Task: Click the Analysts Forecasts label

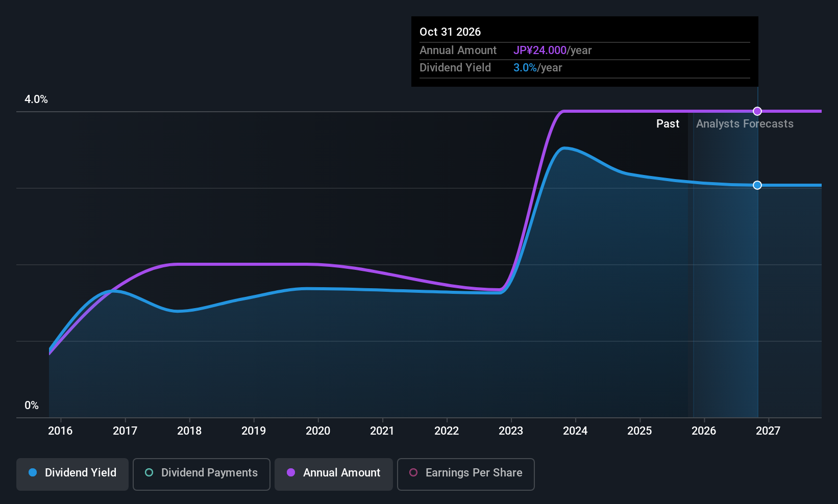Action: (x=745, y=124)
